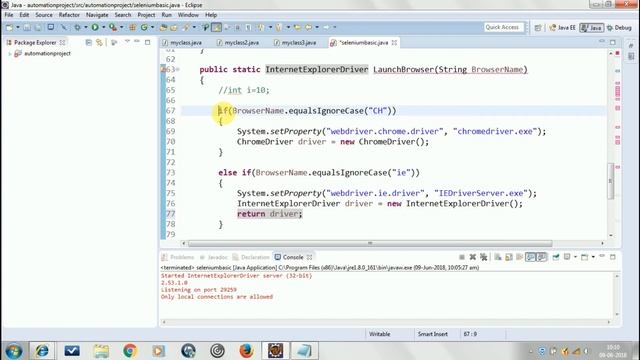The height and width of the screenshot is (360, 640).
Task: Switch to the Java EE perspective
Action: tap(562, 27)
